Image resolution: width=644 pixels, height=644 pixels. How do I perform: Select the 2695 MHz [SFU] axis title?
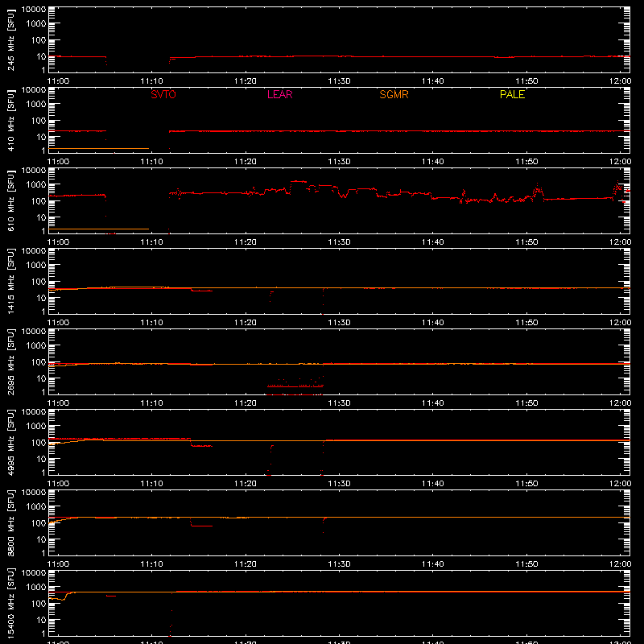tap(10, 361)
